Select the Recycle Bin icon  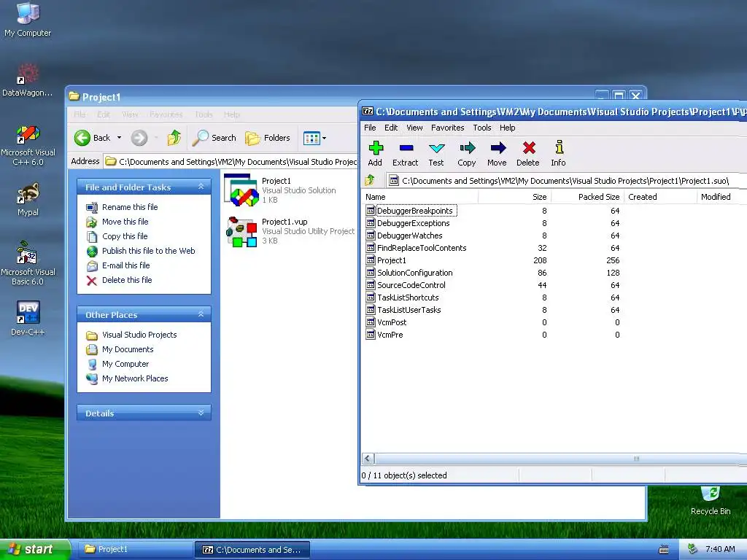click(x=711, y=501)
